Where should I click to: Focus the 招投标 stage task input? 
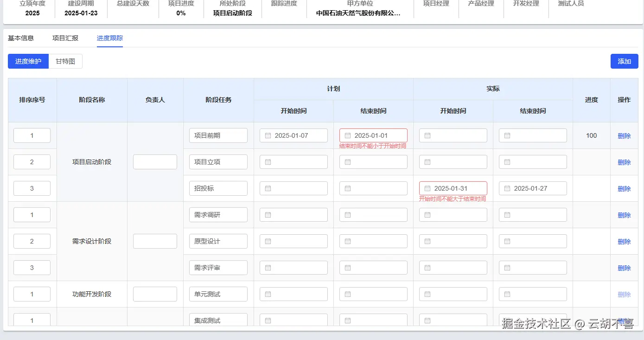(x=218, y=188)
